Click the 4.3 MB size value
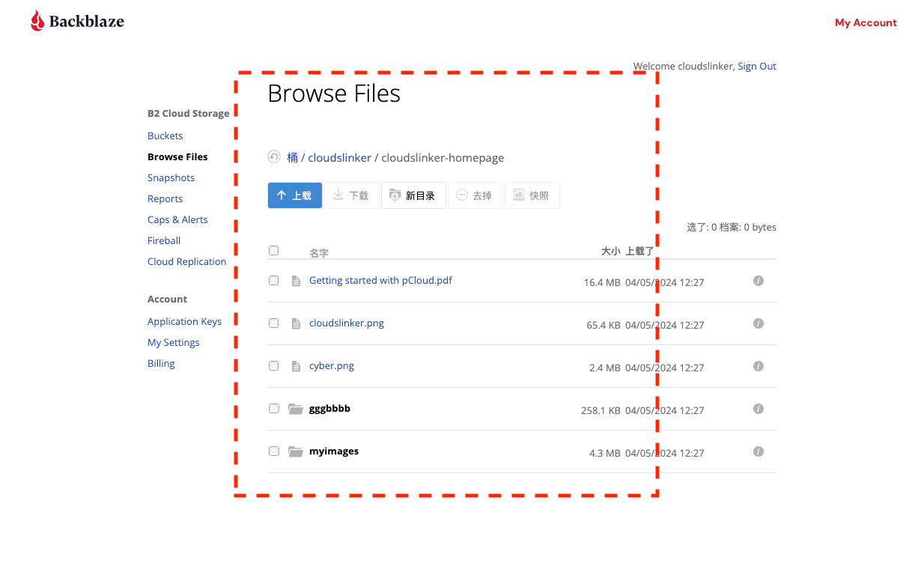 605,453
